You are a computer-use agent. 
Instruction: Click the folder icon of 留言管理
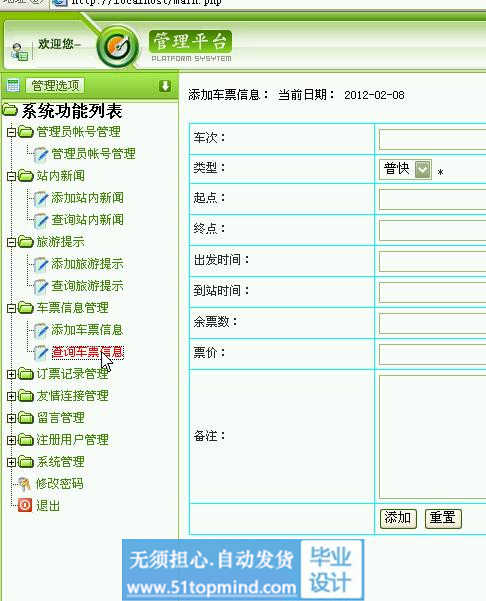26,417
